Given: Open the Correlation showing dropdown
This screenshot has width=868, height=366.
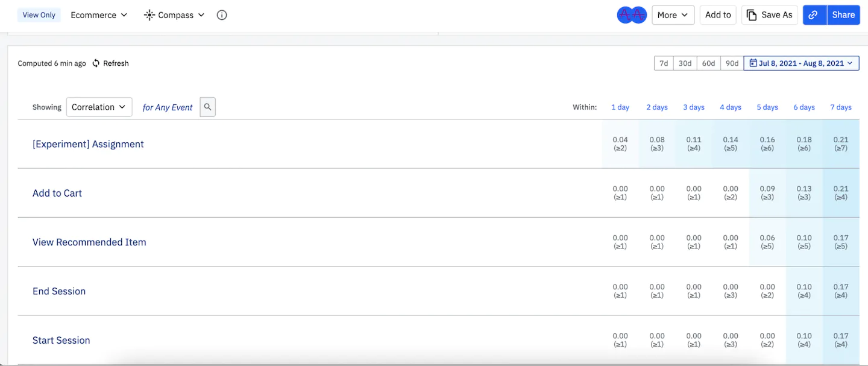Looking at the screenshot, I should (99, 107).
